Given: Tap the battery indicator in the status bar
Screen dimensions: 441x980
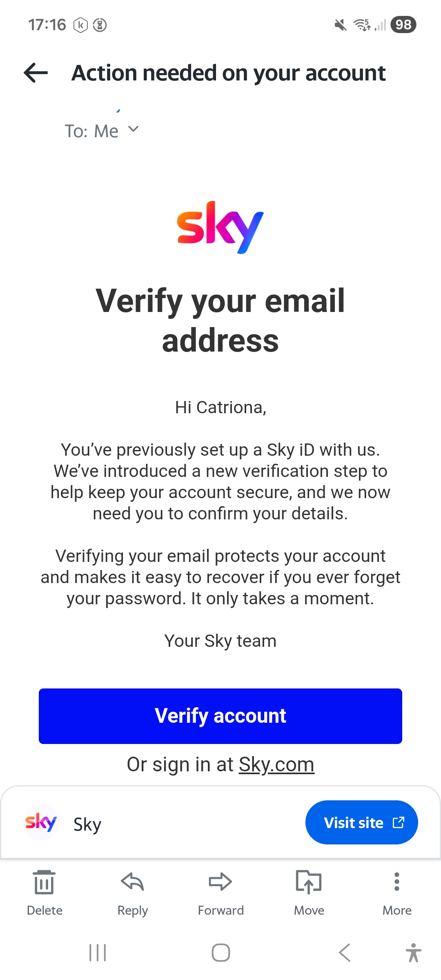Looking at the screenshot, I should tap(403, 24).
